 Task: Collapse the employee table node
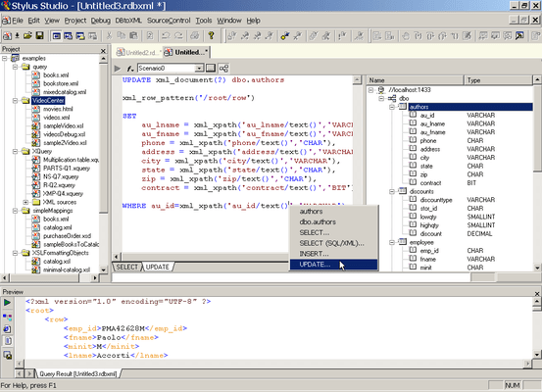(x=392, y=242)
